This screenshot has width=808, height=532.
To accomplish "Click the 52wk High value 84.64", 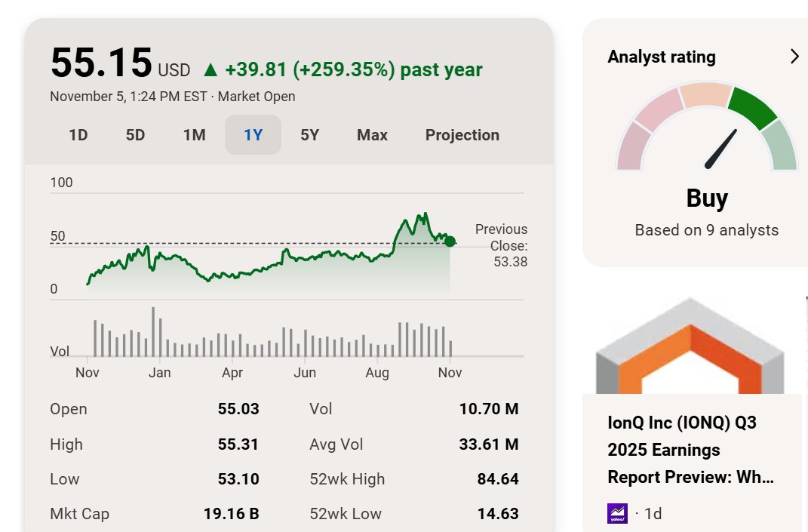I will click(498, 479).
